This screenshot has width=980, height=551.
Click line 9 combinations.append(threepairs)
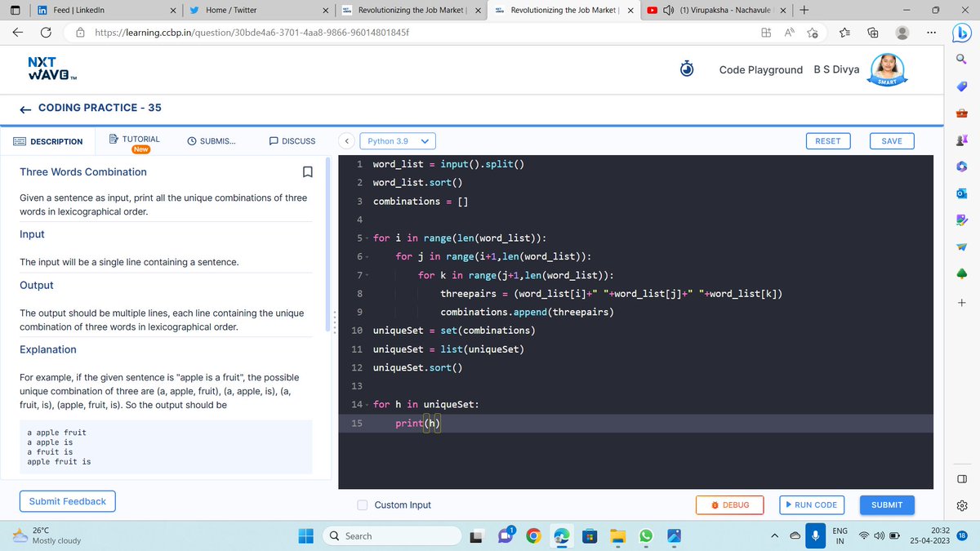point(527,313)
